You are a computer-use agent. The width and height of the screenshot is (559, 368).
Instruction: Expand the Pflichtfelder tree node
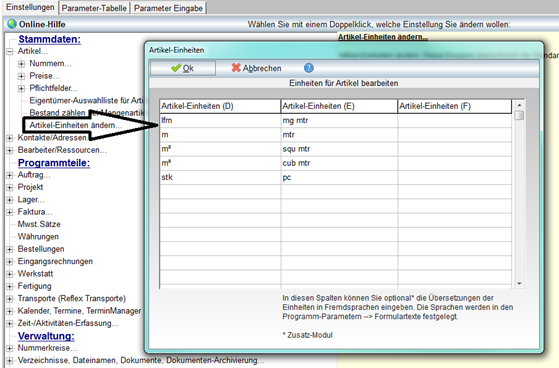21,88
